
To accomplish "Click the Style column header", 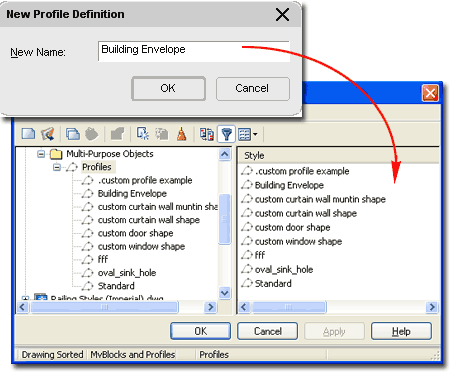I will [x=338, y=155].
